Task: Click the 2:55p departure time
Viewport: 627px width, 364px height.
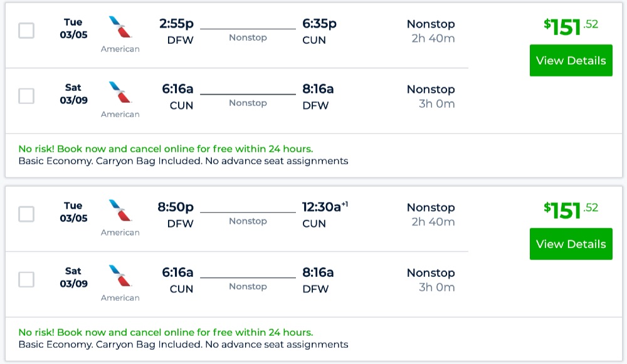Action: click(177, 24)
